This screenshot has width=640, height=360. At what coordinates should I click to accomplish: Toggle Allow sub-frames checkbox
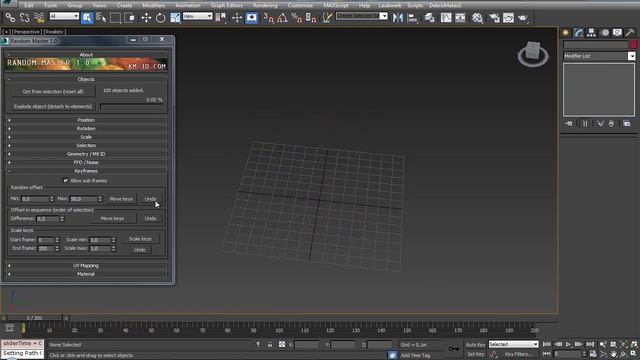click(x=65, y=180)
